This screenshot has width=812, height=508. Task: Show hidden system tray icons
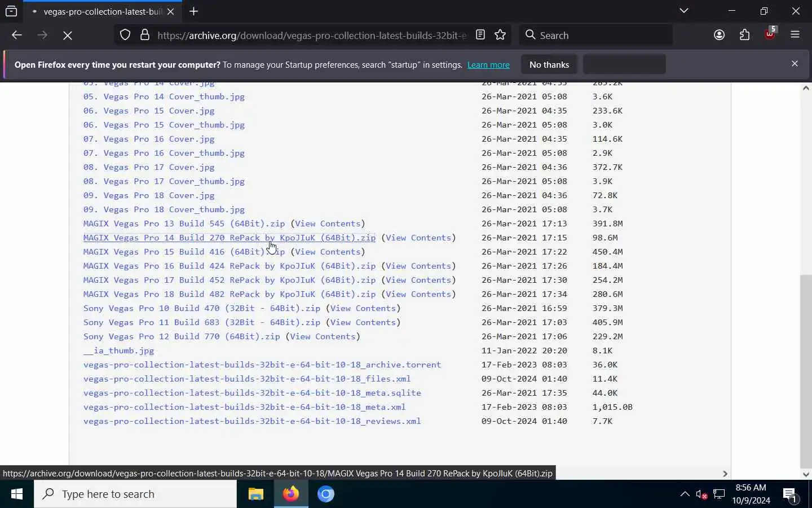(685, 494)
